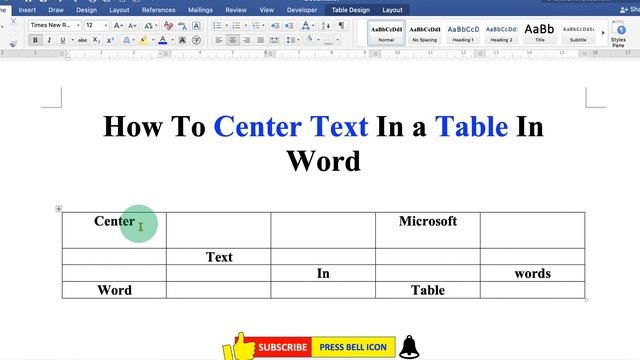The image size is (640, 360).
Task: Open Styles Pane
Action: 619,34
